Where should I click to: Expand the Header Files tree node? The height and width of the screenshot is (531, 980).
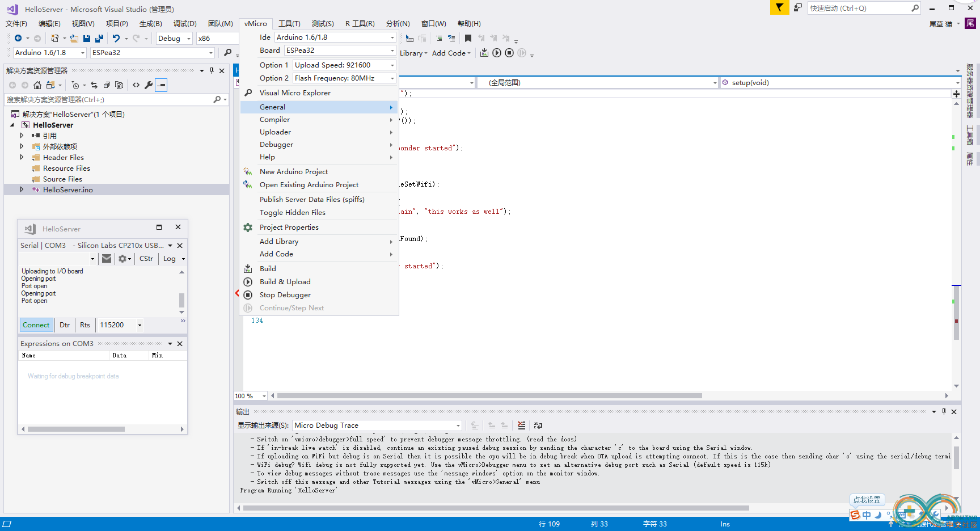(x=22, y=157)
